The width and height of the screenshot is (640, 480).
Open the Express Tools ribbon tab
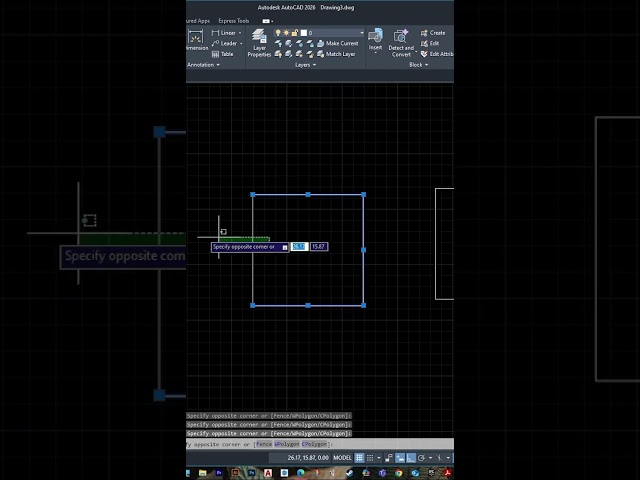pyautogui.click(x=233, y=20)
